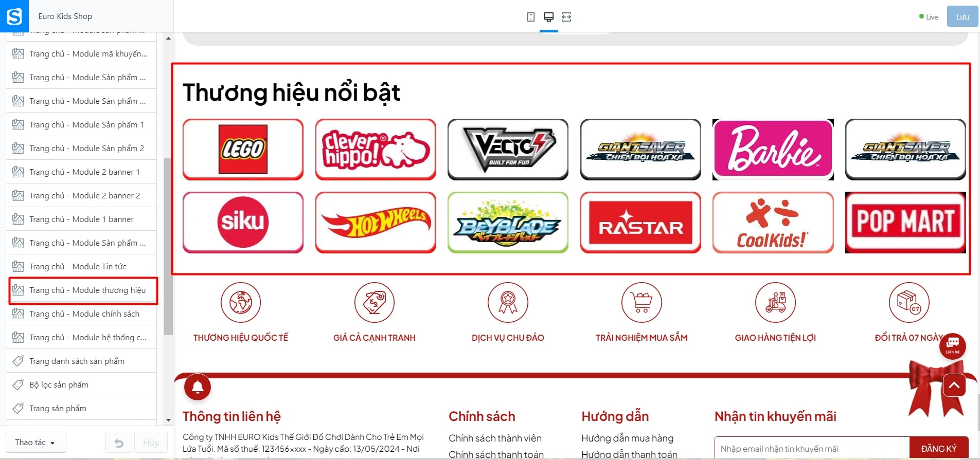Click the Euro Kids Shop title
The image size is (980, 460).
65,16
